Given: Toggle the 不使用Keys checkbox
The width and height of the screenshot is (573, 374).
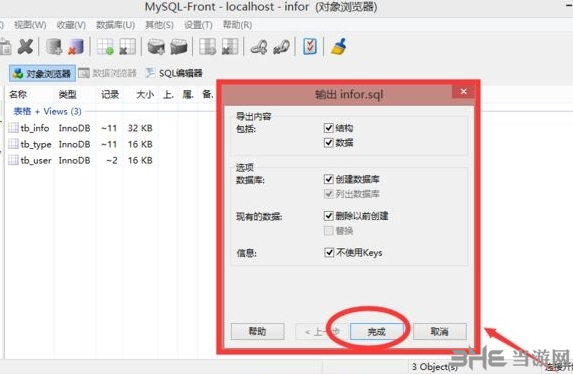Looking at the screenshot, I should [329, 252].
